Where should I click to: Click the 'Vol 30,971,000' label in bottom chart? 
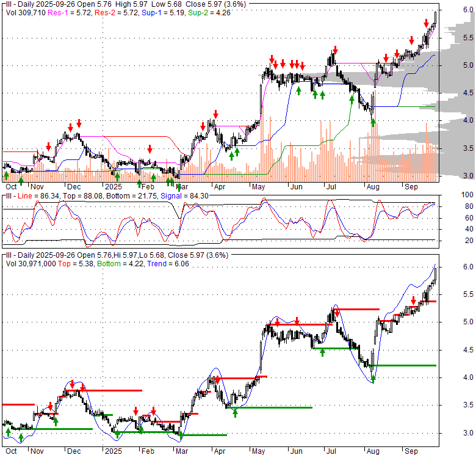[x=31, y=264]
